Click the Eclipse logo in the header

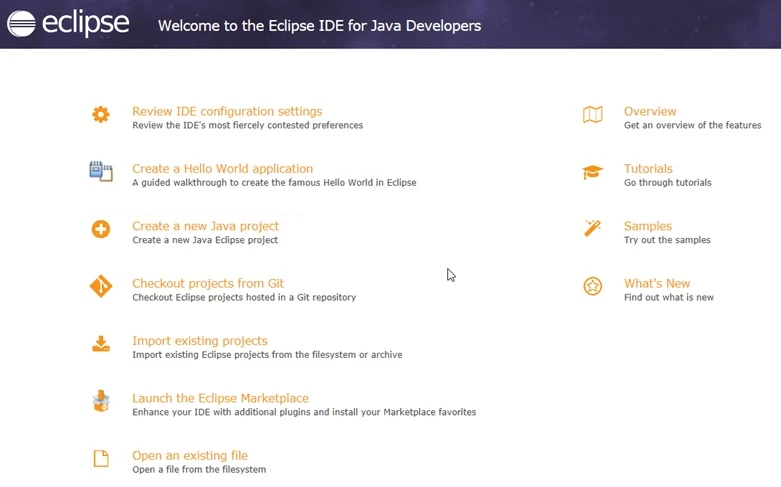click(x=69, y=24)
